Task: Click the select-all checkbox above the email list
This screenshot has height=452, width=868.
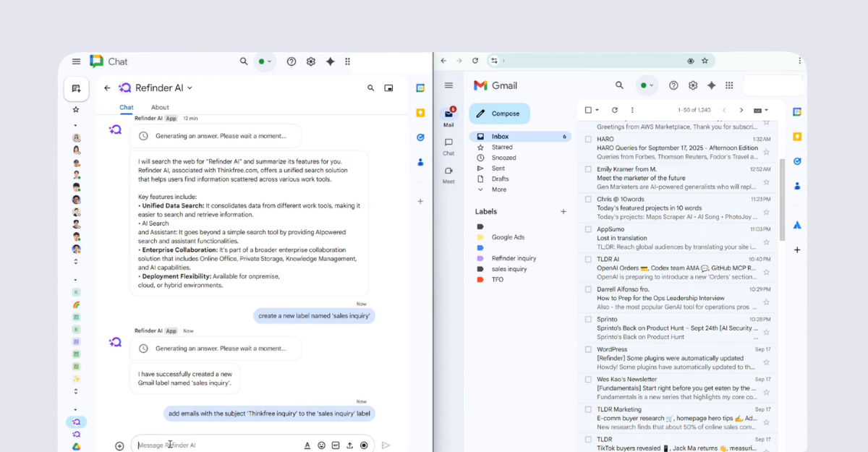Action: pyautogui.click(x=587, y=110)
